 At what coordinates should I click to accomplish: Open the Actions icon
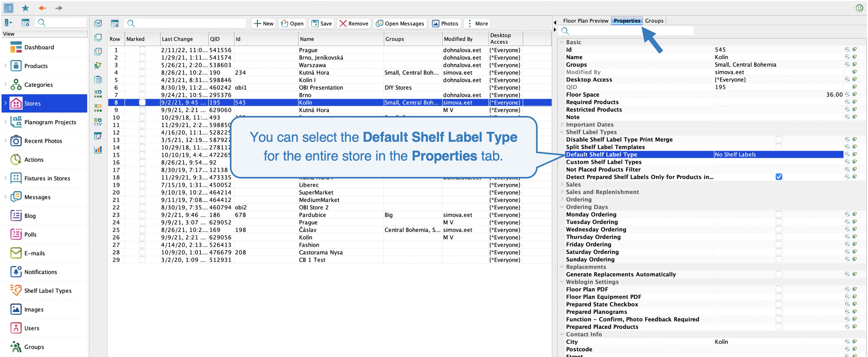16,159
